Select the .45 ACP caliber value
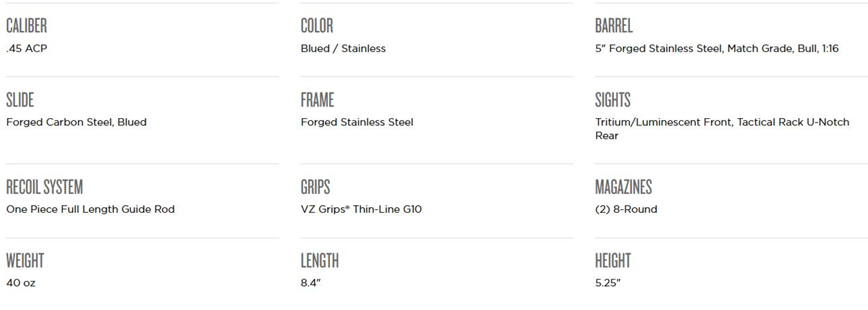This screenshot has width=868, height=310. point(27,49)
